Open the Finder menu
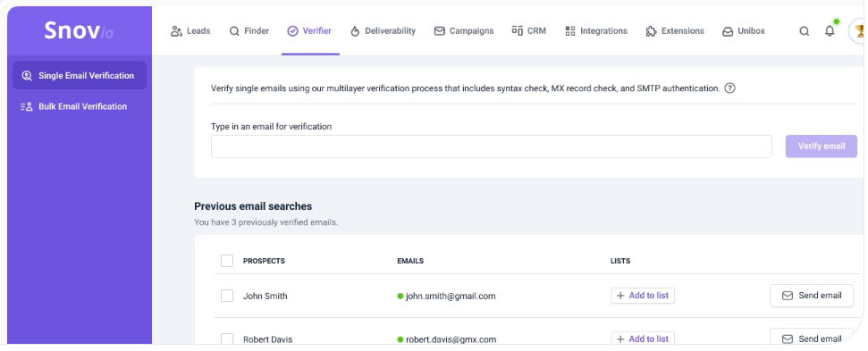The width and height of the screenshot is (868, 351). tap(249, 31)
